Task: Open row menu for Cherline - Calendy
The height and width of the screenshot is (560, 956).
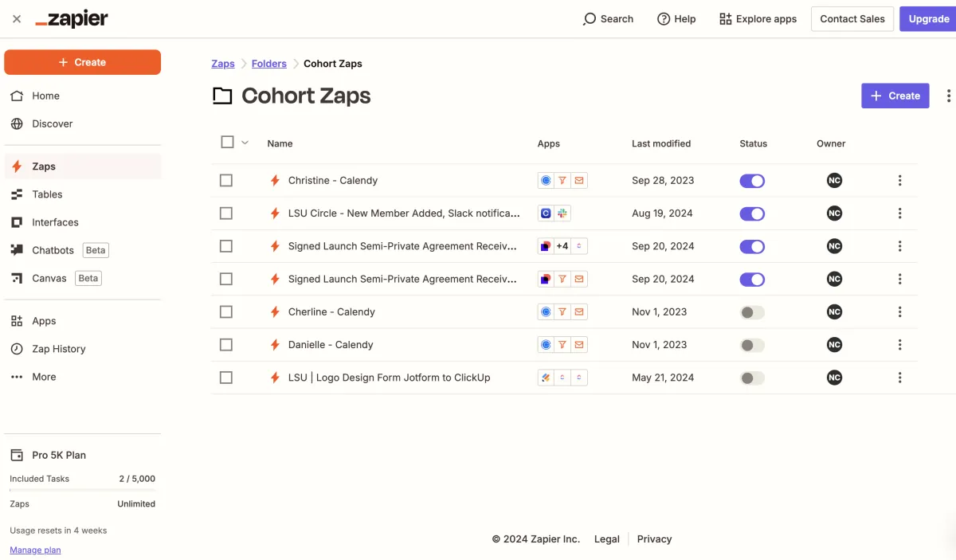Action: [899, 312]
